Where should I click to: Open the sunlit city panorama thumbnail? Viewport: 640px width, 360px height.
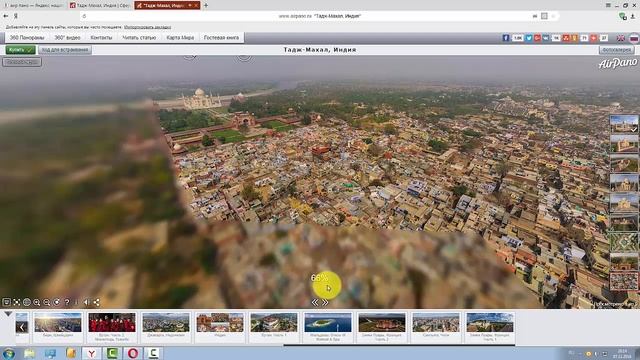pos(58,322)
